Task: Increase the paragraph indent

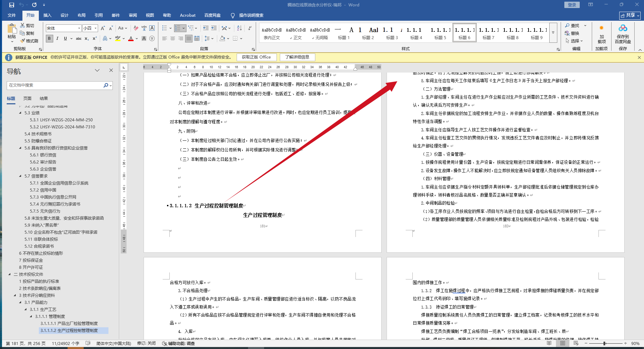Action: click(214, 28)
